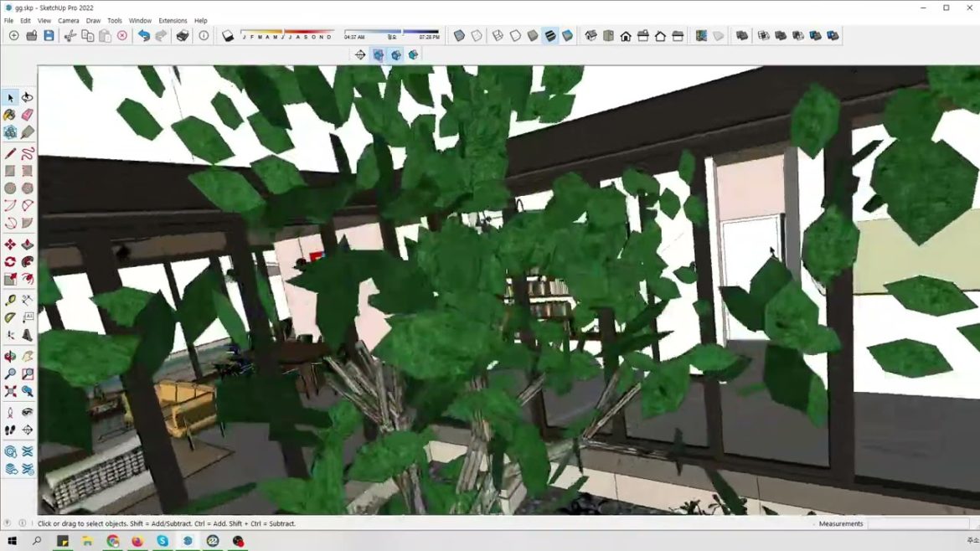Open the Extensions menu

point(173,20)
